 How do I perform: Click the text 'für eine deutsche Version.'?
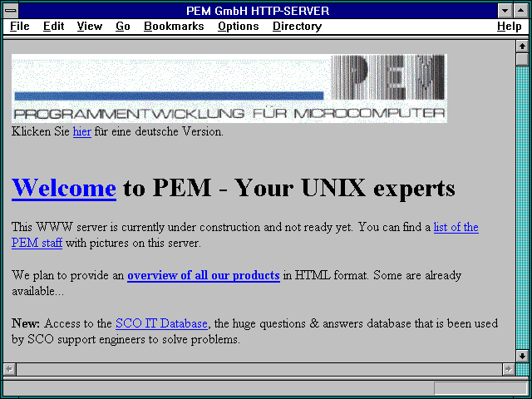coord(159,131)
